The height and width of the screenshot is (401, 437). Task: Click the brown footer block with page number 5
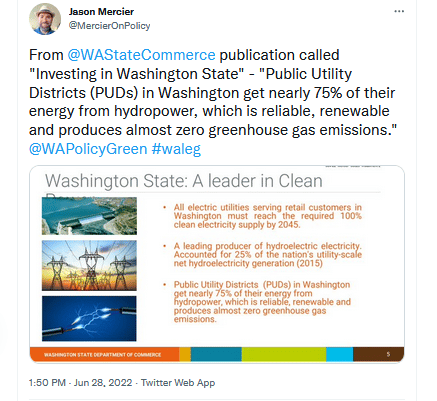(x=378, y=354)
